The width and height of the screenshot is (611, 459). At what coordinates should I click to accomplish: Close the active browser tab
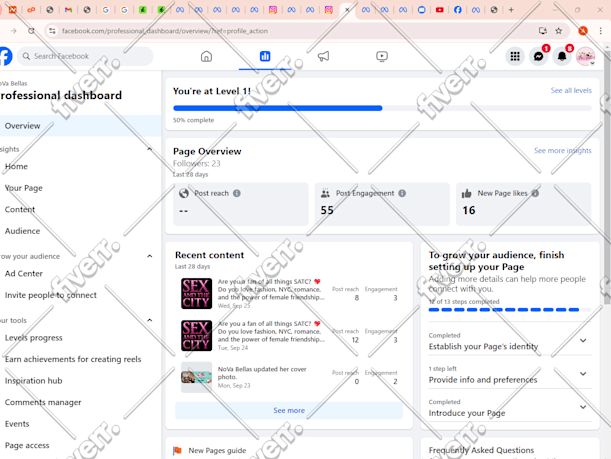coord(347,10)
